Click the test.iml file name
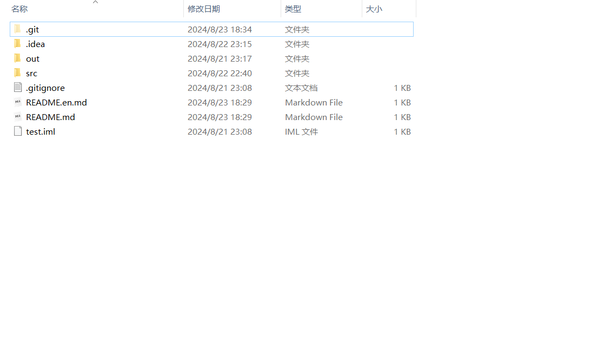 coord(41,131)
